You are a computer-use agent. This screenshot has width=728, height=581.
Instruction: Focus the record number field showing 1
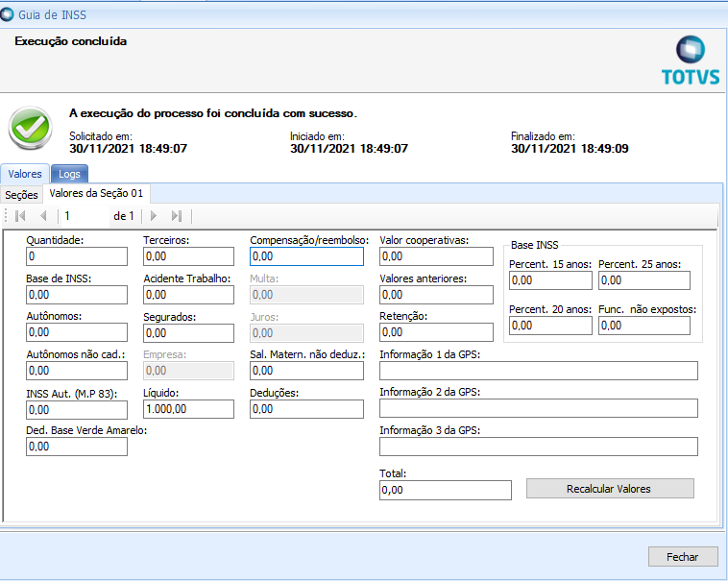tap(85, 216)
